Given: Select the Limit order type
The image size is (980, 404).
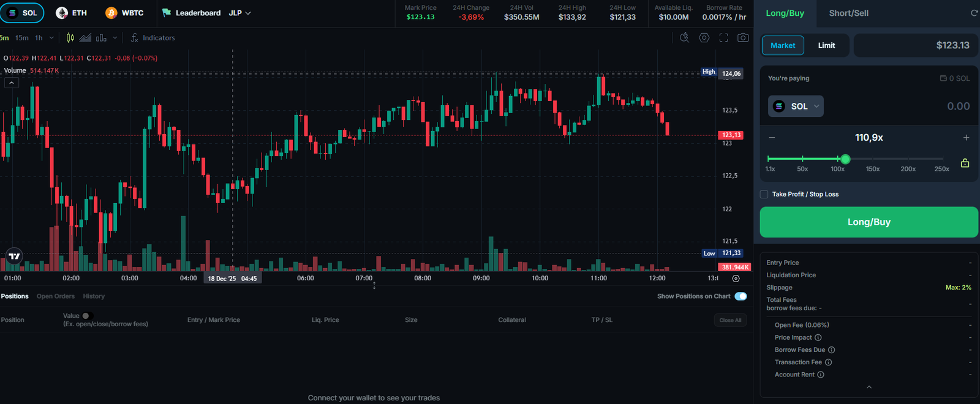Looking at the screenshot, I should point(826,45).
